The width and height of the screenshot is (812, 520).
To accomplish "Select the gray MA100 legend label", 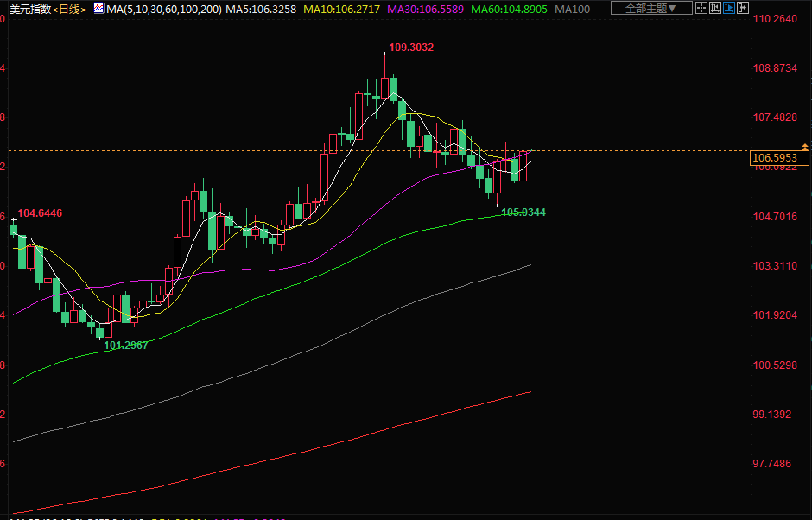I will pos(573,9).
